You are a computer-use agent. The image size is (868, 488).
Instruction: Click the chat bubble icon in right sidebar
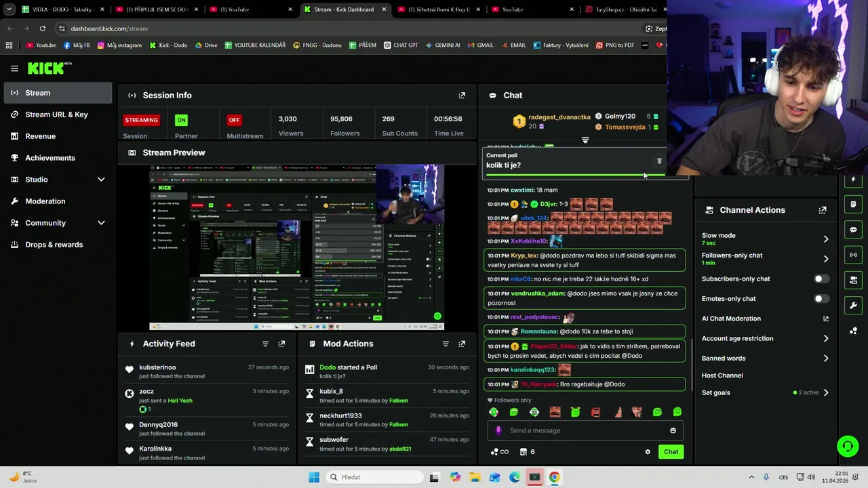click(x=853, y=230)
